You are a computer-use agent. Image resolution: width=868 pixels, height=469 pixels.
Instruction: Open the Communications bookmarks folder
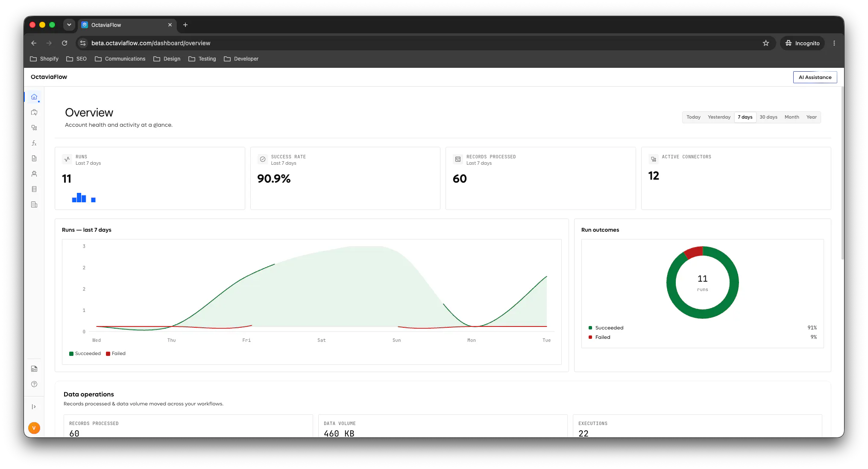click(120, 59)
